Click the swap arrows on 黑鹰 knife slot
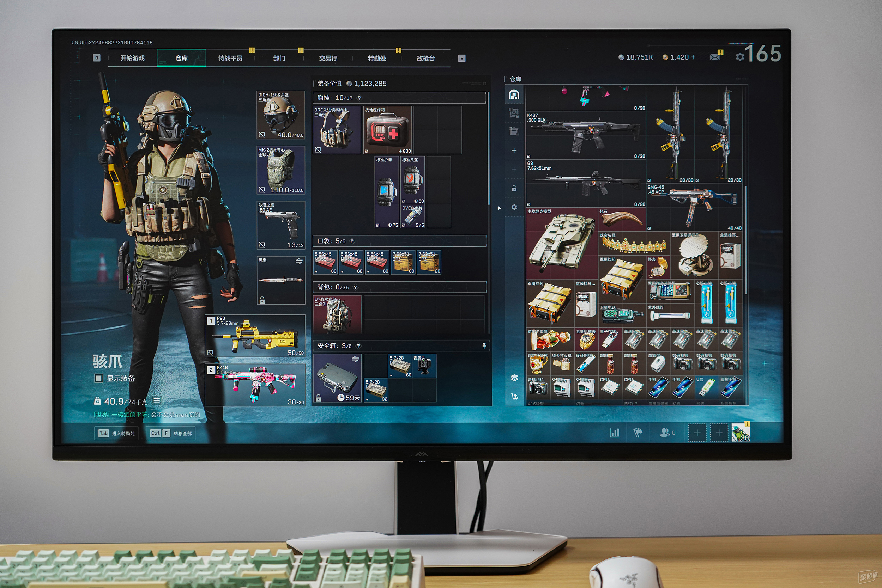 (299, 261)
